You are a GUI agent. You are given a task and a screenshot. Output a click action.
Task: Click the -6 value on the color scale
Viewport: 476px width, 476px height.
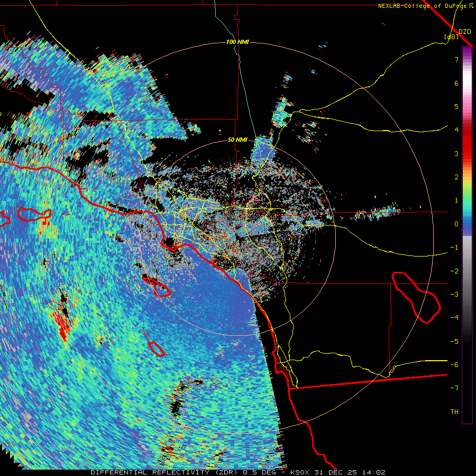[454, 365]
